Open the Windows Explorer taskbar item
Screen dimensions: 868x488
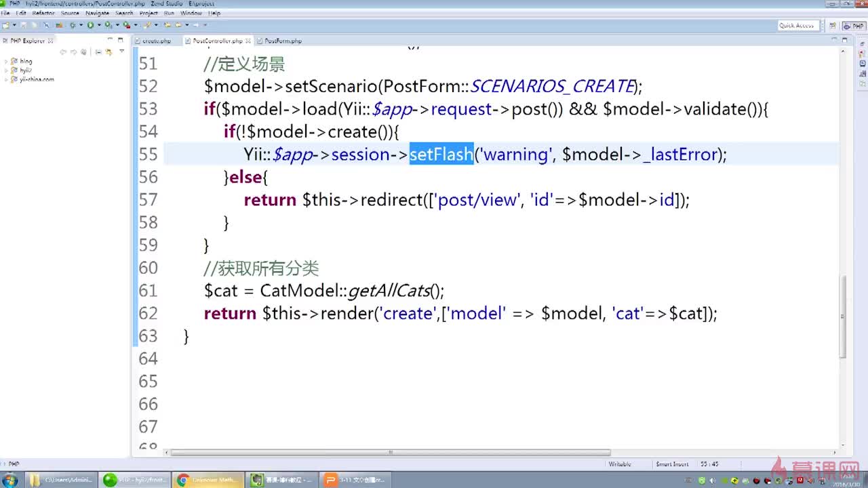[x=61, y=480]
